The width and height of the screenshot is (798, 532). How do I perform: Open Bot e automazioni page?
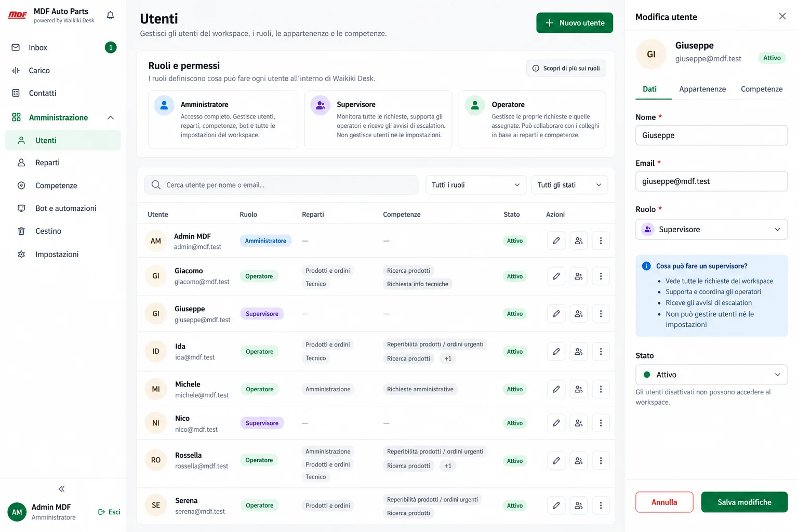tap(63, 208)
